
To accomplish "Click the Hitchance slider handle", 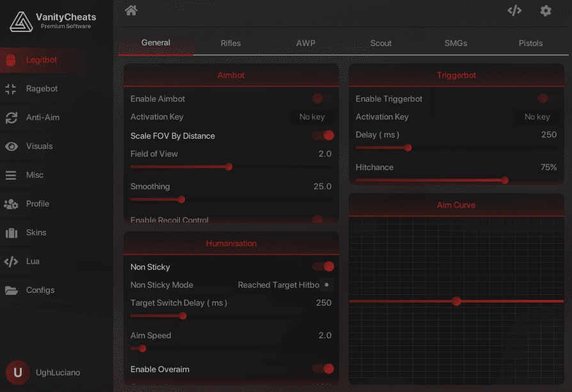I will (505, 180).
